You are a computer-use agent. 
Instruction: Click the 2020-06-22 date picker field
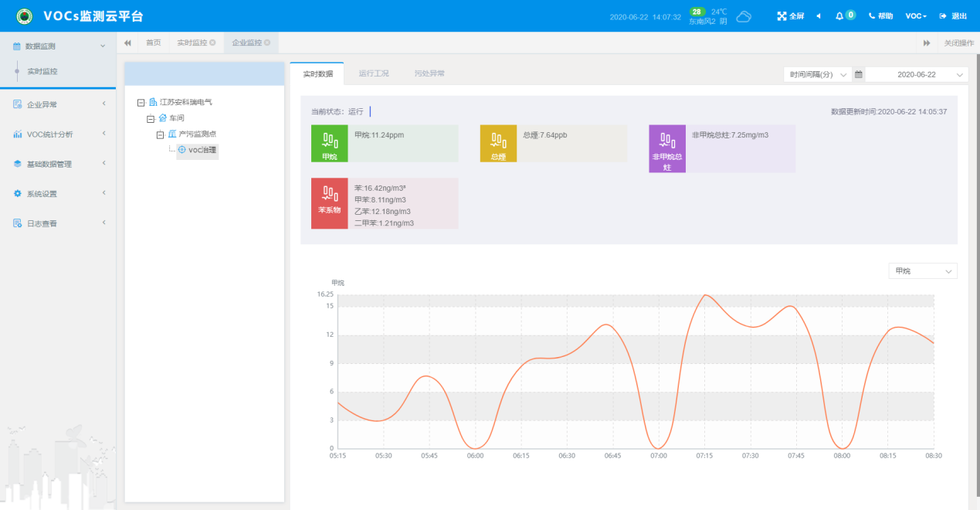point(916,74)
